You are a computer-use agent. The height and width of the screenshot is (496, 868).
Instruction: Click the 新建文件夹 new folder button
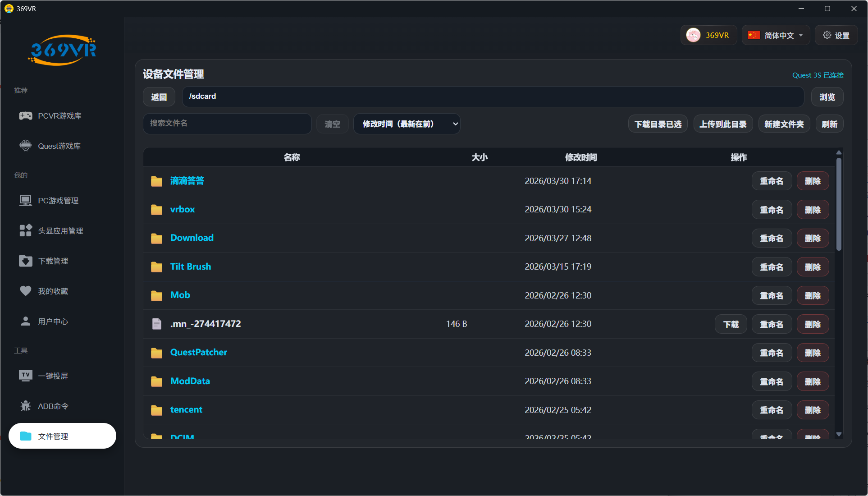(x=784, y=124)
